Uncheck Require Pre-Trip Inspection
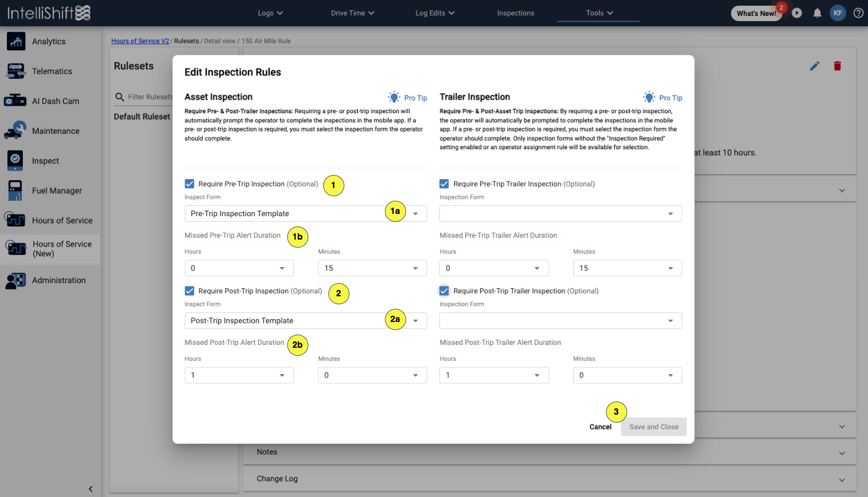868x497 pixels. pyautogui.click(x=189, y=184)
